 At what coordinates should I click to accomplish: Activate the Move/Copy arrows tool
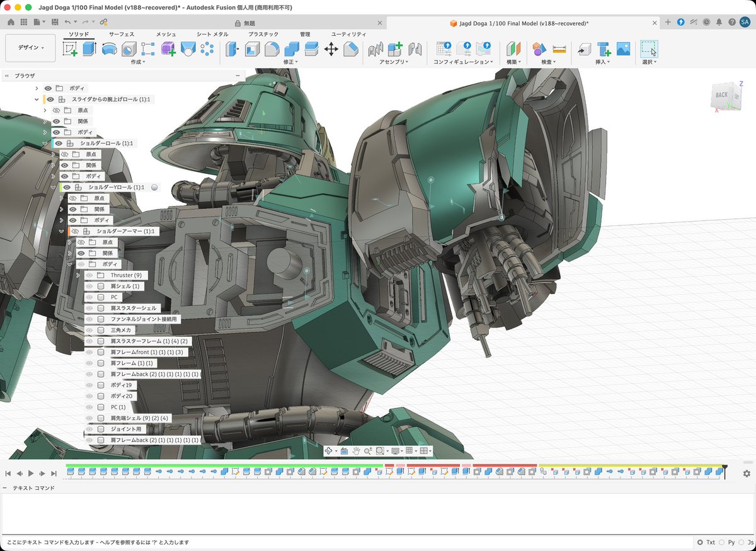click(331, 49)
